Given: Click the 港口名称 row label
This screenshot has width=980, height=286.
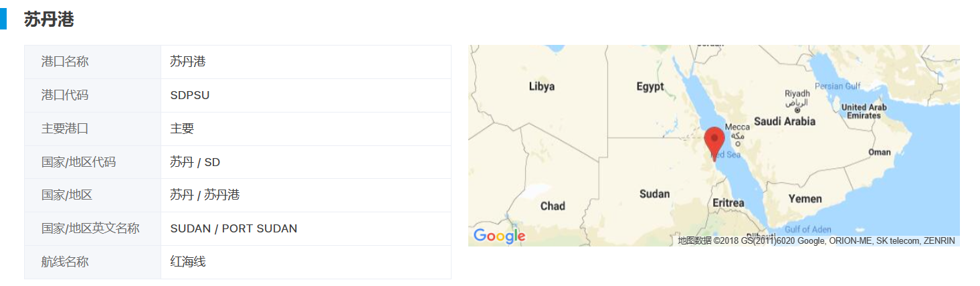Looking at the screenshot, I should [65, 62].
